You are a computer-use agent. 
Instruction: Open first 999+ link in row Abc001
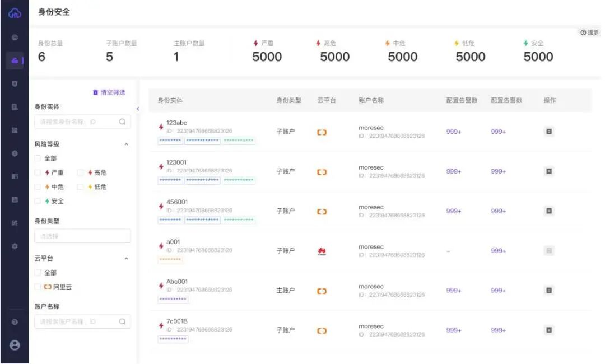[x=453, y=290]
